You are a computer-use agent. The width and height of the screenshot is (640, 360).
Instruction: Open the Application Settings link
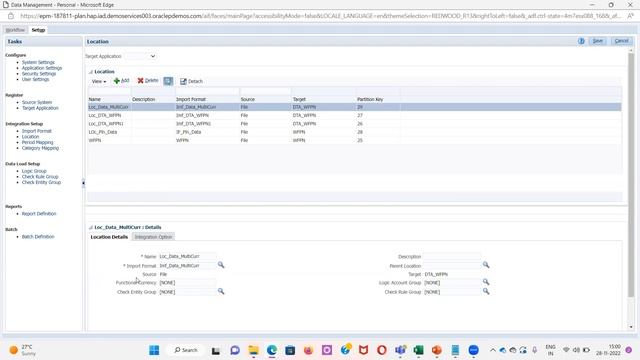[42, 68]
